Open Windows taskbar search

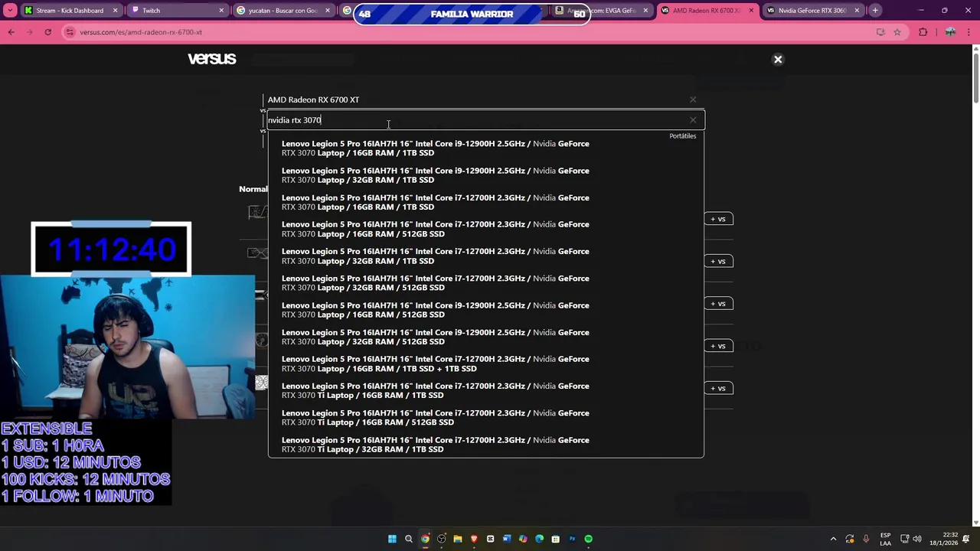pyautogui.click(x=409, y=539)
